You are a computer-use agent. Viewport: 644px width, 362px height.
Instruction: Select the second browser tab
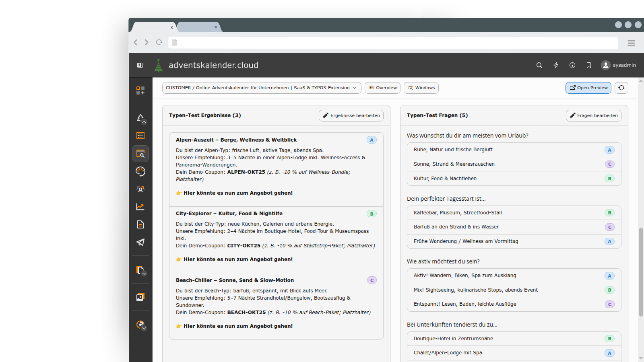pos(199,27)
